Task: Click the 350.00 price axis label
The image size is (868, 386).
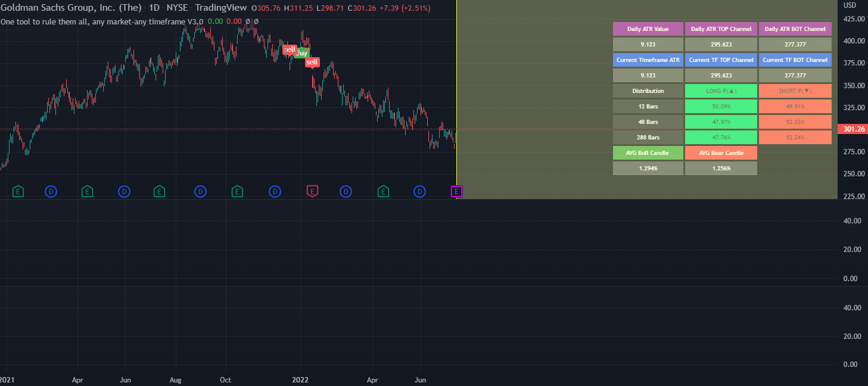Action: tap(853, 86)
